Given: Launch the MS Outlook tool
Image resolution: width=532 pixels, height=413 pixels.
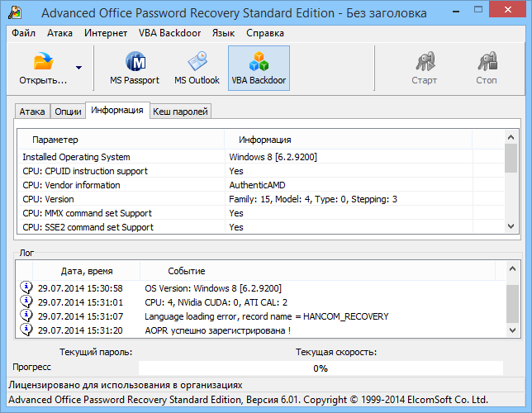Looking at the screenshot, I should click(197, 69).
